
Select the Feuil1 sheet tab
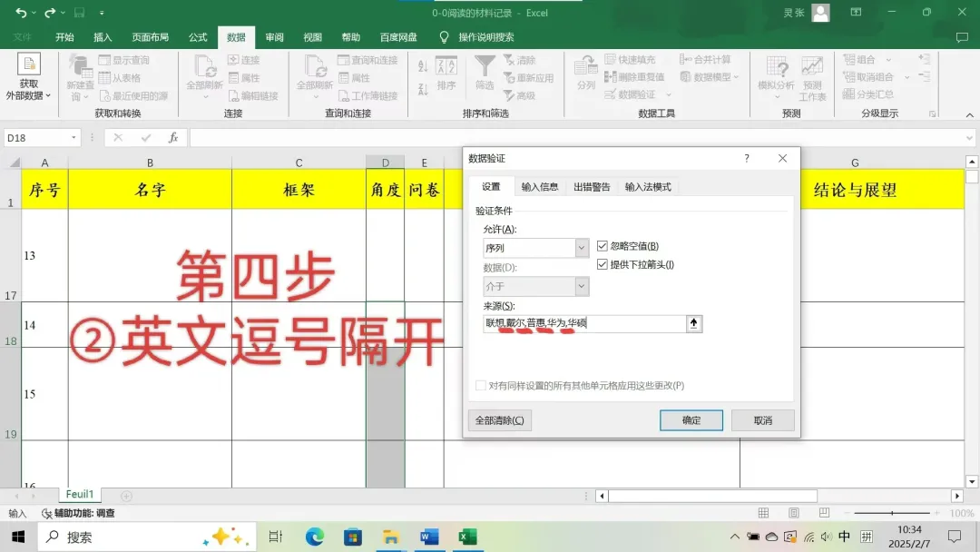pos(79,494)
